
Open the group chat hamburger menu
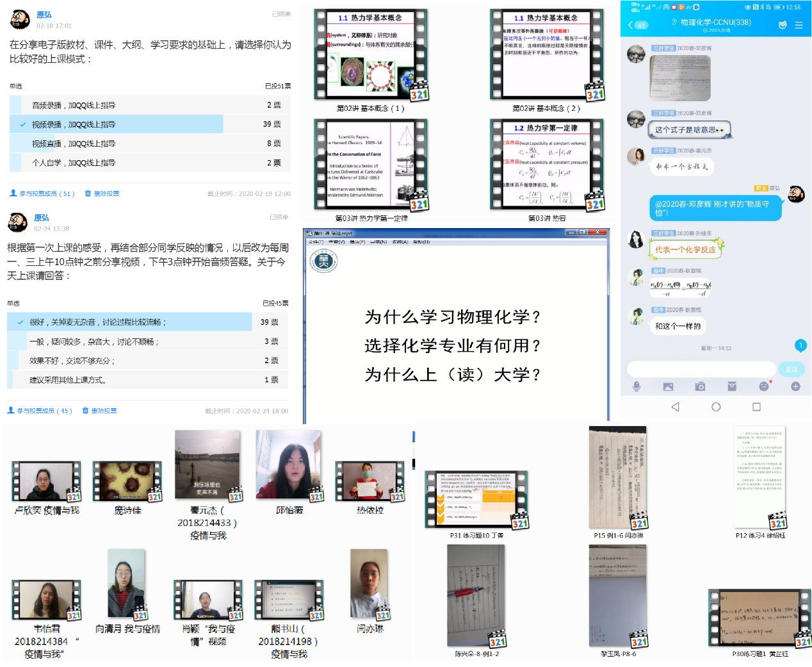point(799,25)
